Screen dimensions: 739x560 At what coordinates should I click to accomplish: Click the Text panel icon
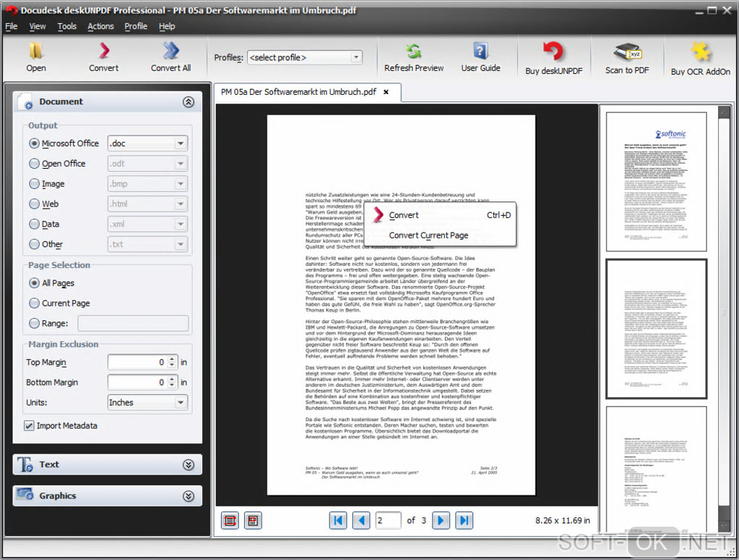click(x=25, y=465)
